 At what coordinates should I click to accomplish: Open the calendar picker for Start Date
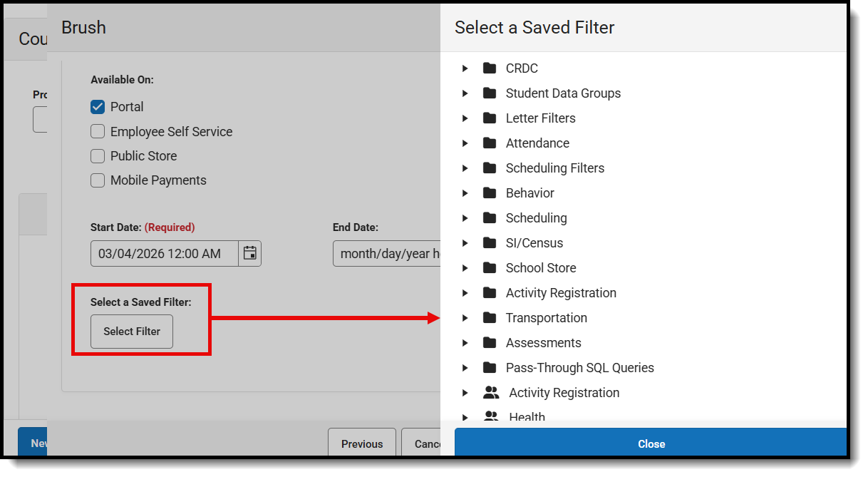pos(250,253)
